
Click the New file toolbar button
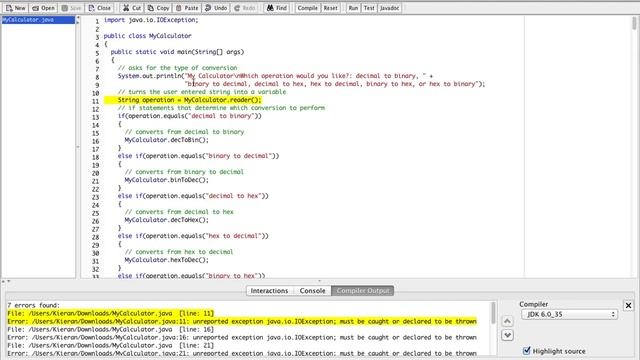(16, 8)
